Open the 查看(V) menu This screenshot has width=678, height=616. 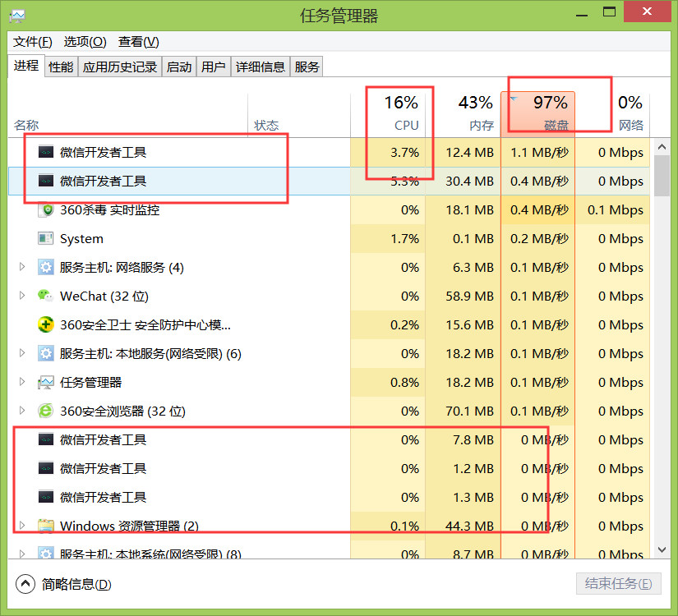tap(139, 42)
